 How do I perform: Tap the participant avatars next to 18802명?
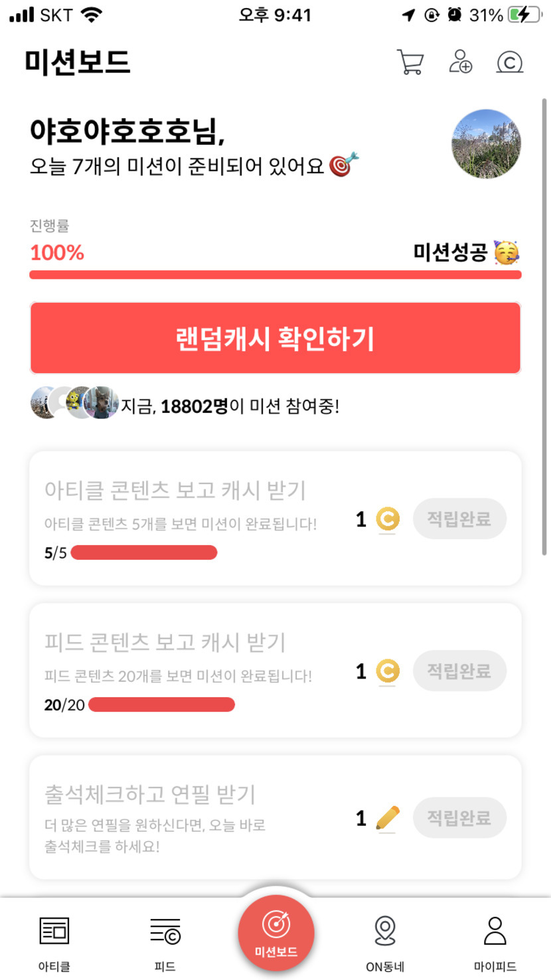(x=74, y=403)
